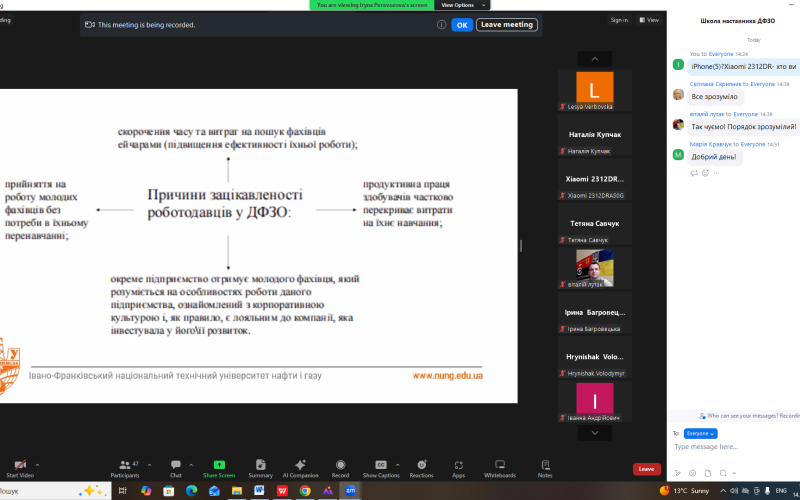Open the 'Everyone' recipient dropdown in chat
Viewport: 800px width, 500px height.
[x=701, y=434]
